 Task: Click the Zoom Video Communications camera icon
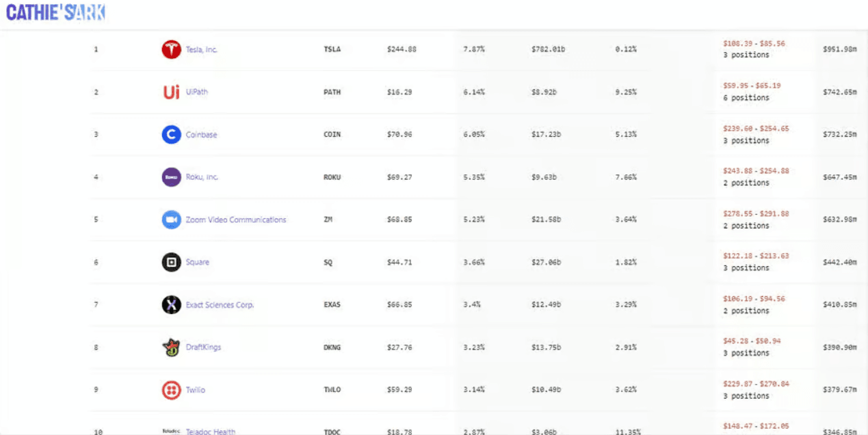tap(171, 220)
